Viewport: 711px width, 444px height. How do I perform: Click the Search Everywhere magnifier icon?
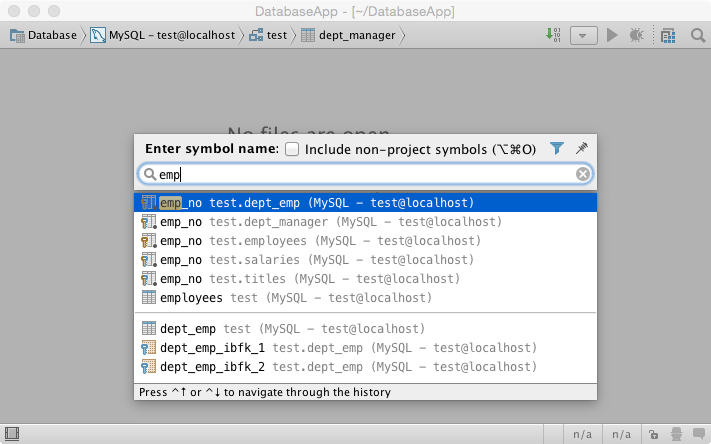coord(698,35)
